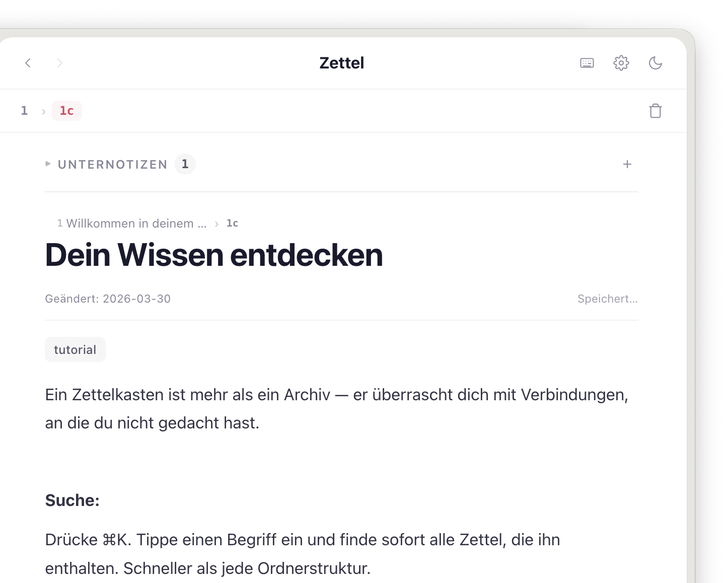Open keyboard shortcuts via the keyboard icon
The height and width of the screenshot is (583, 728).
pos(587,63)
